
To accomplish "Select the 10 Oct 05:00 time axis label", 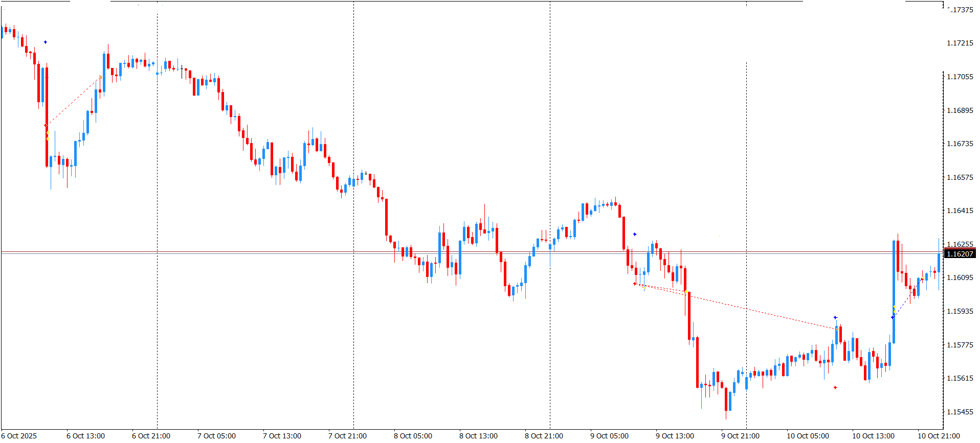I will pos(808,436).
